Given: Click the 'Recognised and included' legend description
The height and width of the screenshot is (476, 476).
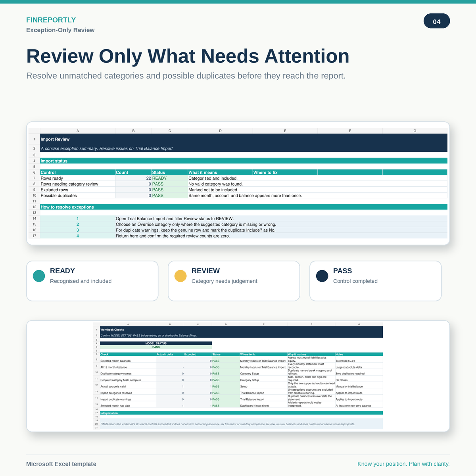Looking at the screenshot, I should 81,281.
